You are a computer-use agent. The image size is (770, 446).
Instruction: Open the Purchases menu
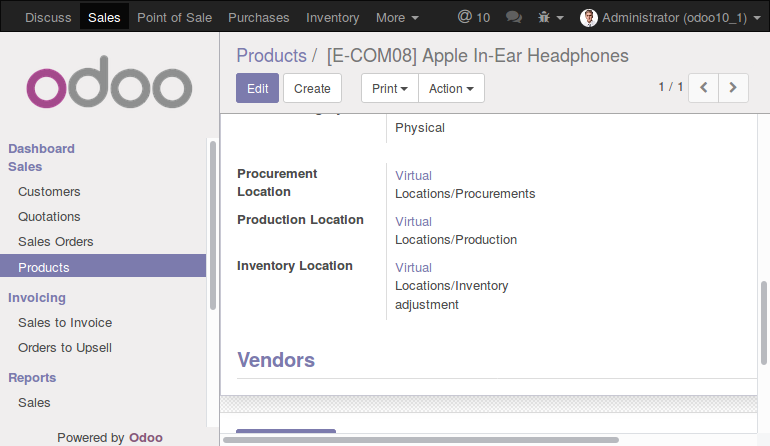click(259, 18)
